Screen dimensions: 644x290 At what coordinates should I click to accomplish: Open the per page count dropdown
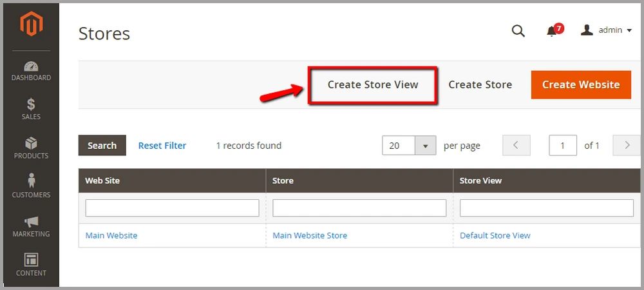coord(425,146)
